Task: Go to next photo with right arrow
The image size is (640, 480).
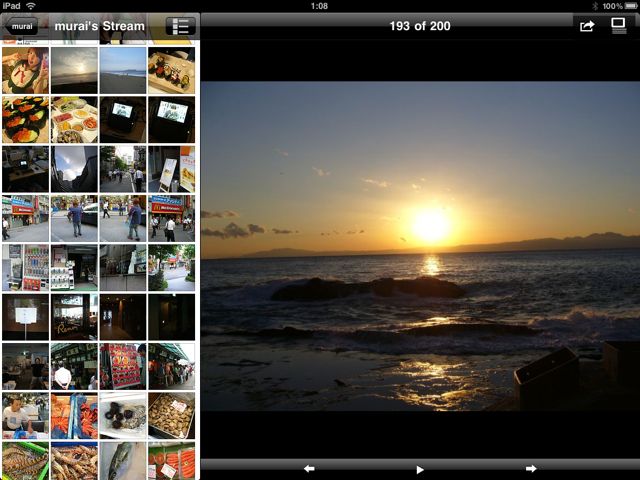Action: coord(531,469)
